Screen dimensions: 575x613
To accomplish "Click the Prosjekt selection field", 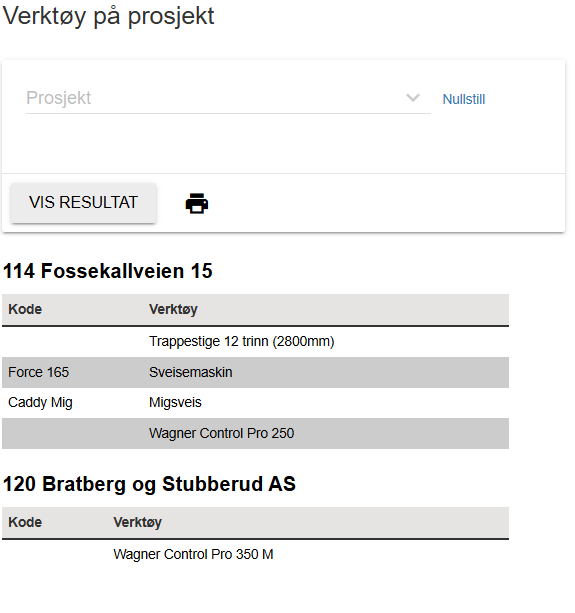I will pyautogui.click(x=228, y=98).
